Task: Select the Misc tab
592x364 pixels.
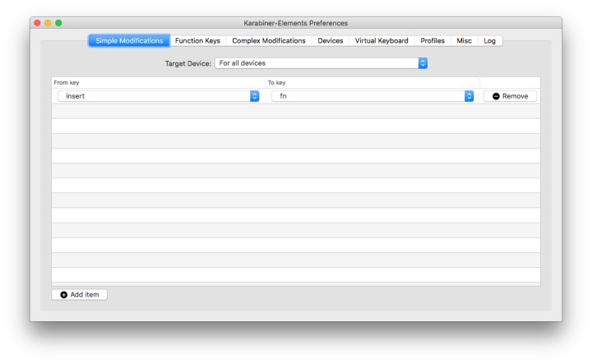Action: [464, 41]
